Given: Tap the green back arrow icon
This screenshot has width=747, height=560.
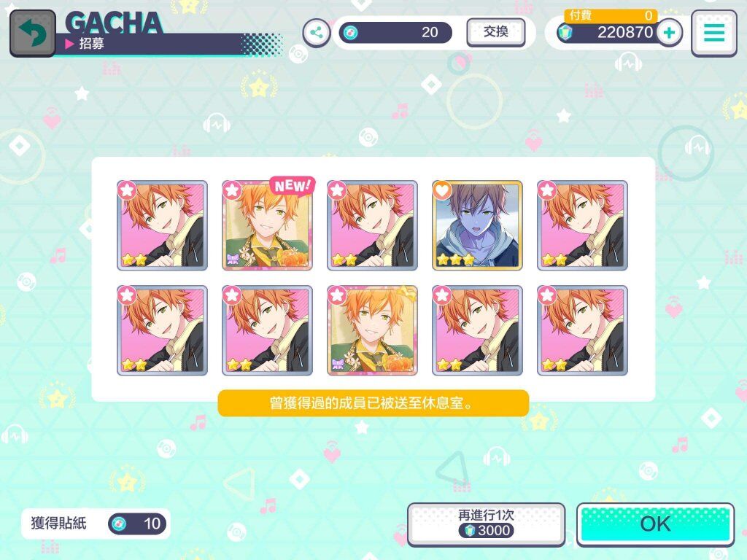Looking at the screenshot, I should pyautogui.click(x=32, y=33).
